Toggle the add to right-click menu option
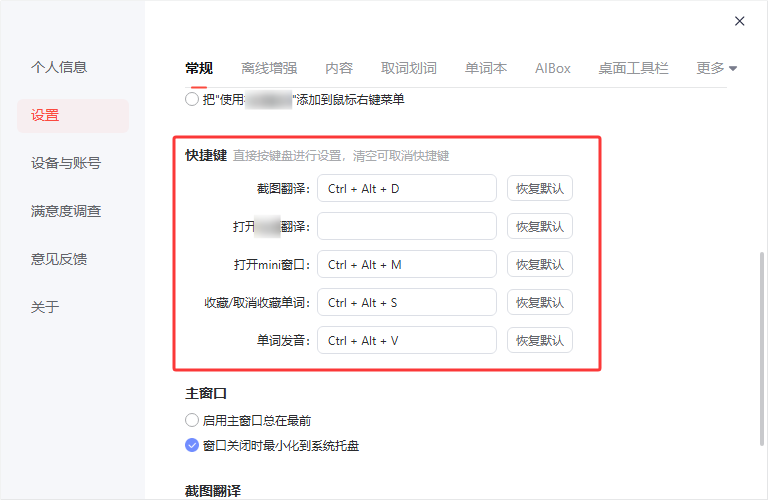768x500 pixels. pos(192,100)
